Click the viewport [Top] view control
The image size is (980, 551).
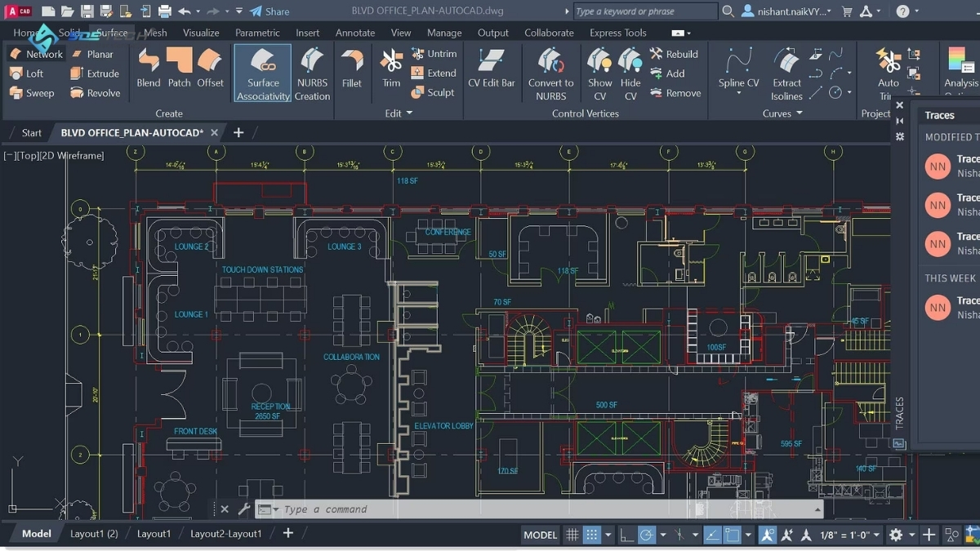pos(28,155)
